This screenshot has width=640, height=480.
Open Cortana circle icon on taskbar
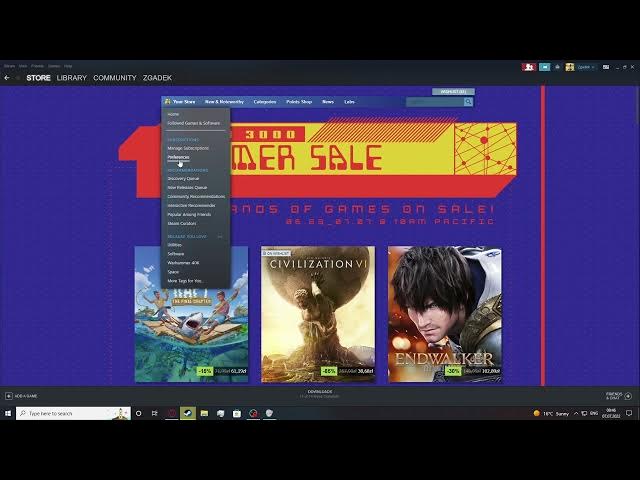(138, 413)
